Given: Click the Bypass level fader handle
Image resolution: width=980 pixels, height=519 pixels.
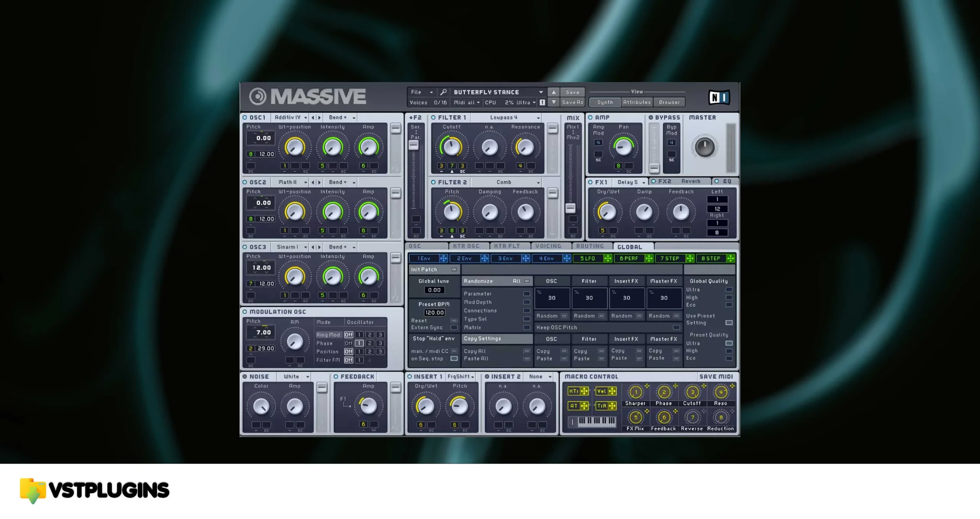Looking at the screenshot, I should [x=654, y=168].
